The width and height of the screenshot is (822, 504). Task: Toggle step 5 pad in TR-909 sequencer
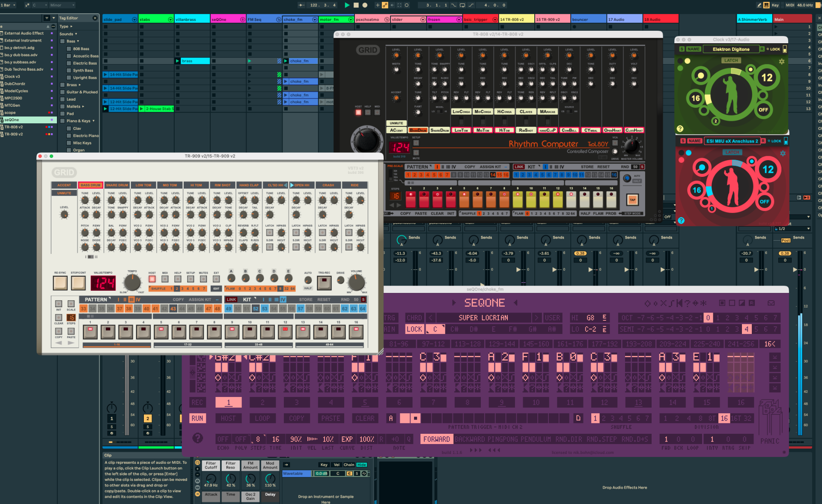[161, 332]
